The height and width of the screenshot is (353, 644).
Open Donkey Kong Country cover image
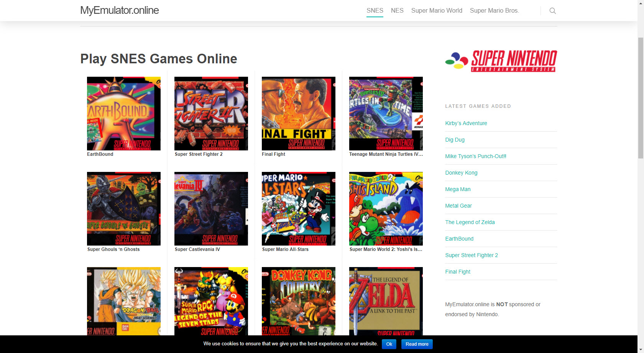point(299,301)
